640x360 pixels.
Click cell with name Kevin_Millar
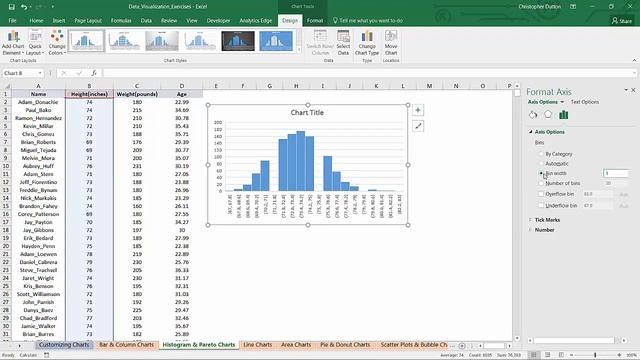point(38,126)
